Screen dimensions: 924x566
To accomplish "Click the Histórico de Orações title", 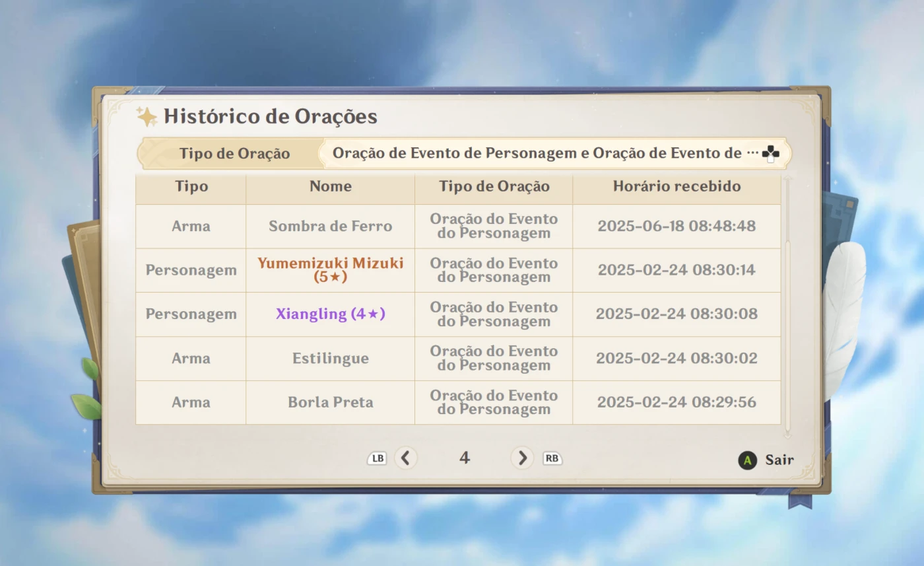I will pos(271,116).
